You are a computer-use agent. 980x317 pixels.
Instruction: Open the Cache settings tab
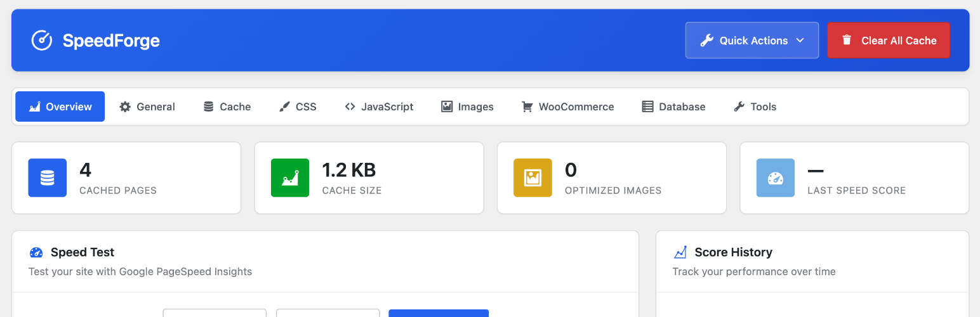pyautogui.click(x=227, y=107)
